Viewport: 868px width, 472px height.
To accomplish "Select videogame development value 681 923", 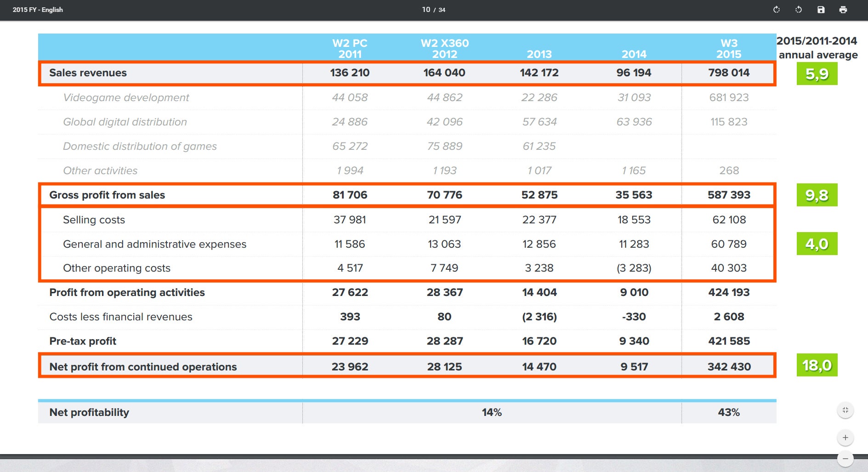I will pos(729,97).
